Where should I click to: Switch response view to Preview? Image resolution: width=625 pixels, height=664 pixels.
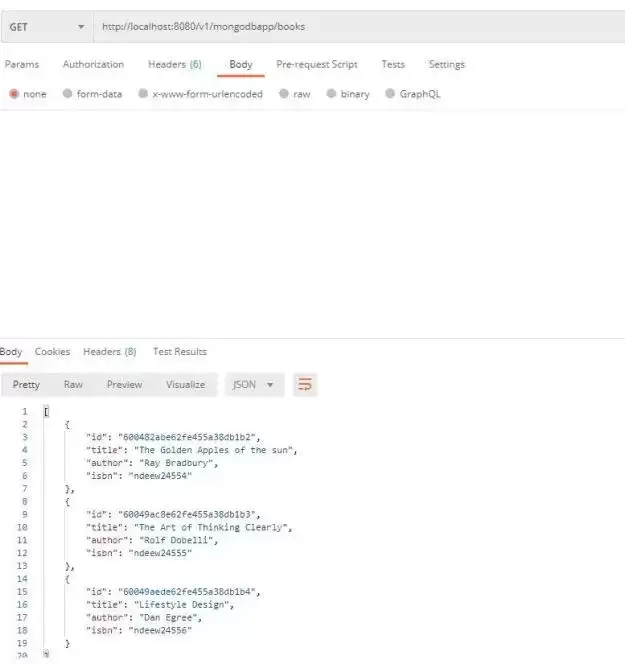tap(124, 385)
